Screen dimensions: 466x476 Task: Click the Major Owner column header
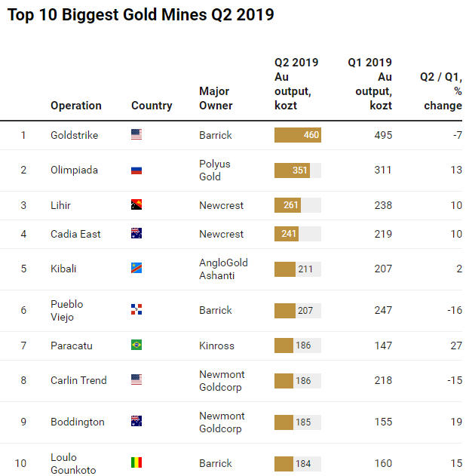[216, 98]
